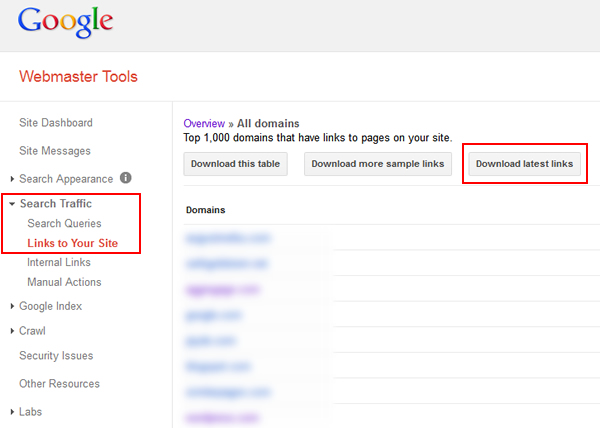Expand the Labs arrow
Viewport: 600px width, 428px height.
click(x=12, y=412)
